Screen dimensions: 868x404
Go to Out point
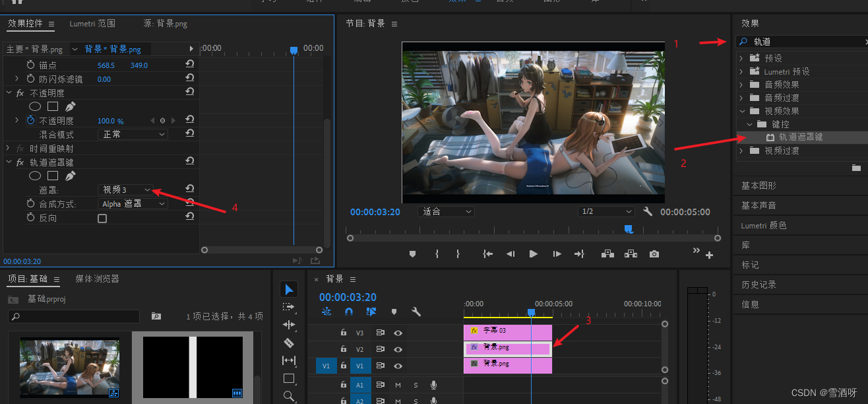pyautogui.click(x=579, y=254)
